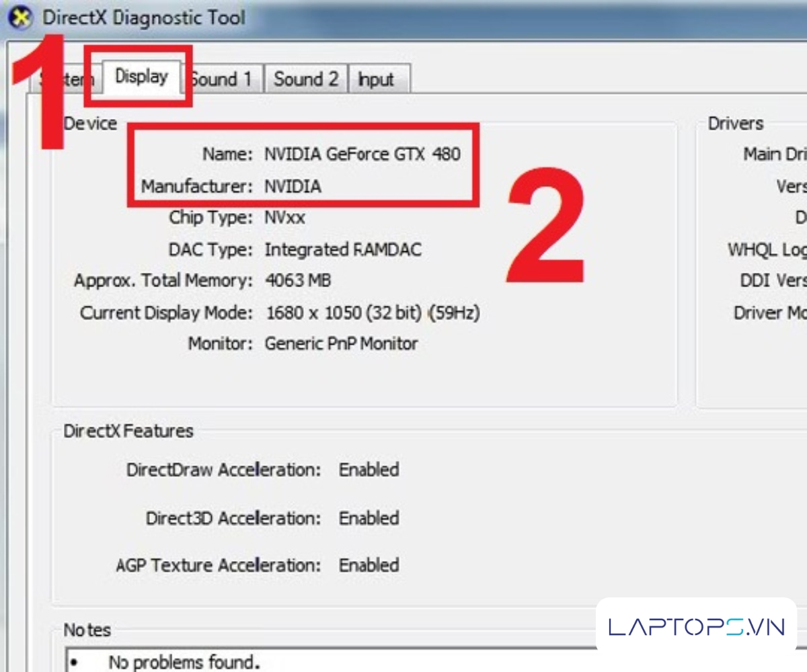
Task: Click the DAC Type label
Action: pyautogui.click(x=211, y=250)
